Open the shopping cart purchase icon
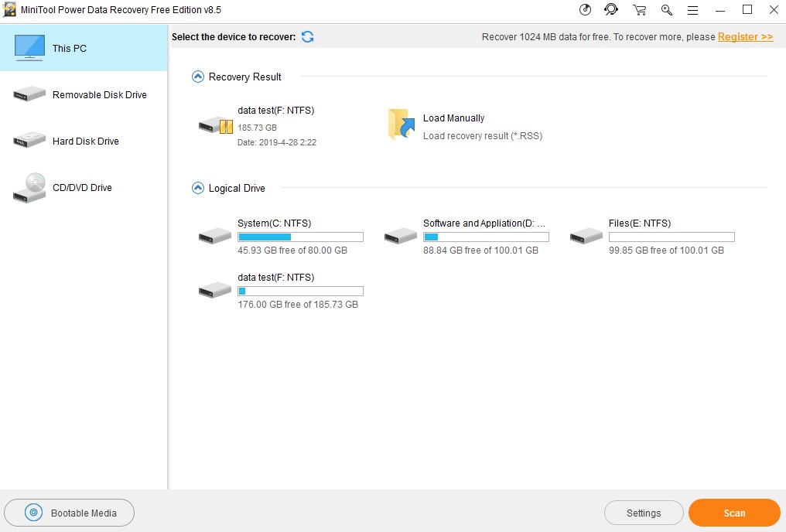 click(x=639, y=9)
